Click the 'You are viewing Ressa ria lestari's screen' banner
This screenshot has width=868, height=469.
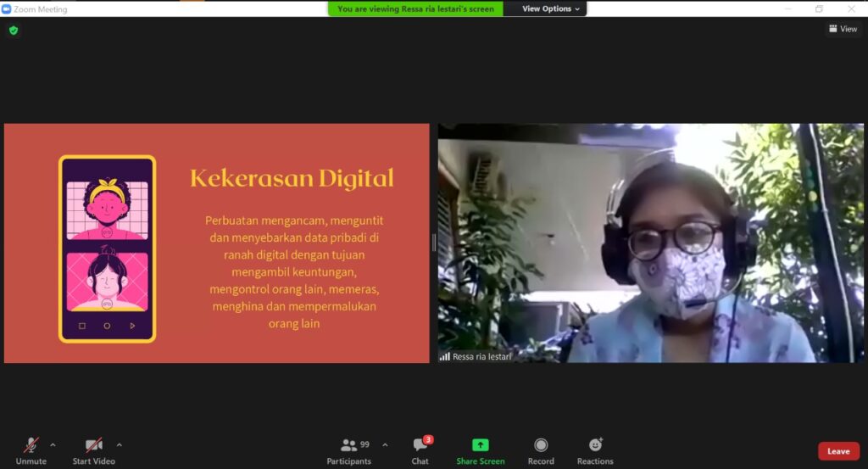click(x=415, y=8)
